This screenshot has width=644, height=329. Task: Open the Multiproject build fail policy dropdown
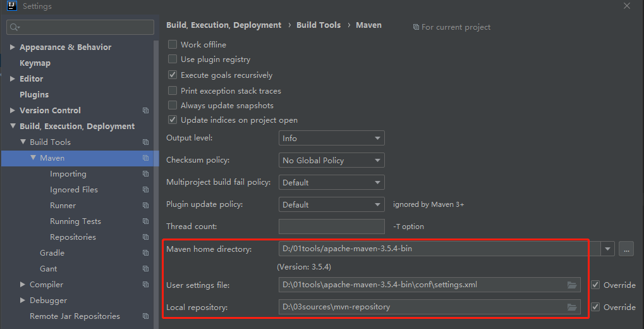[x=331, y=182]
